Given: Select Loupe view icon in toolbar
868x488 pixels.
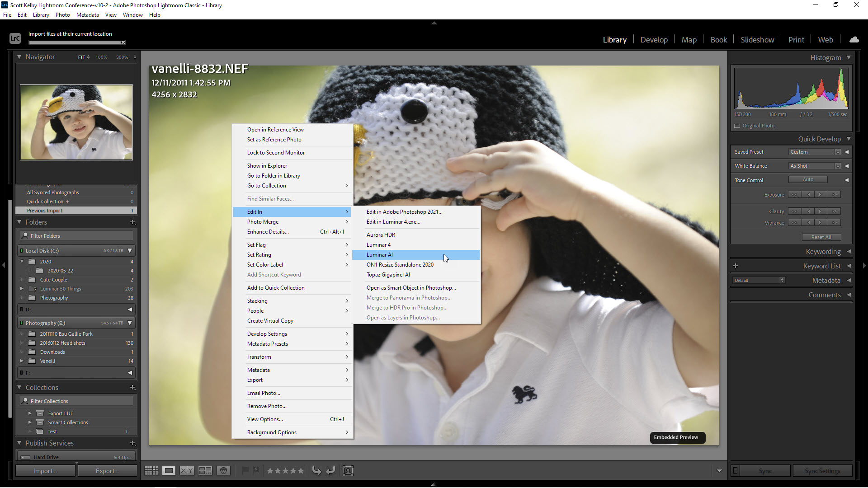Looking at the screenshot, I should coord(169,471).
